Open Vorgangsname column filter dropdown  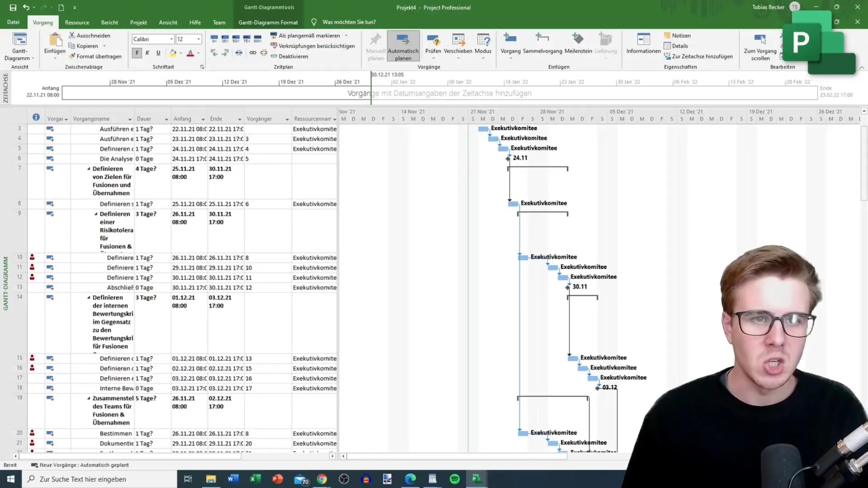130,119
